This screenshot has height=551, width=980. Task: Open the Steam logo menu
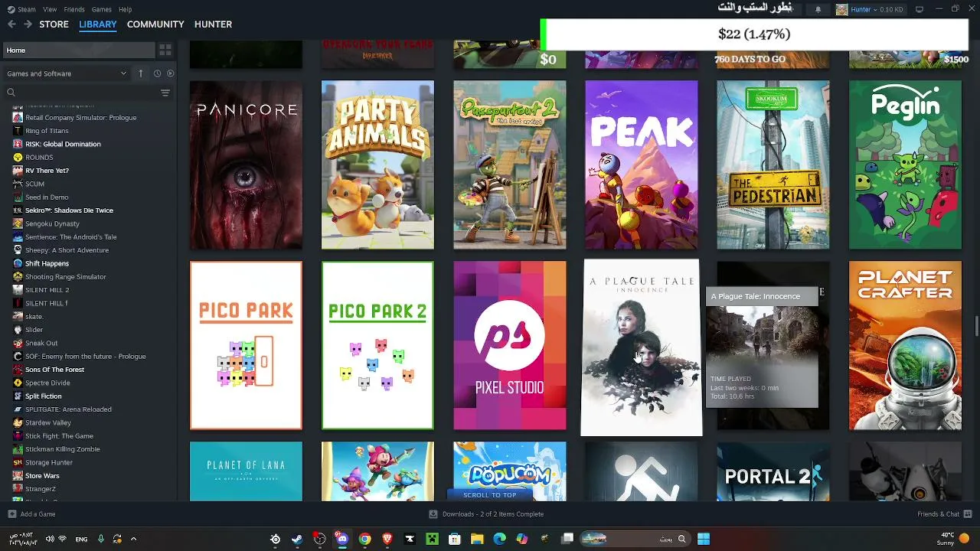point(21,9)
